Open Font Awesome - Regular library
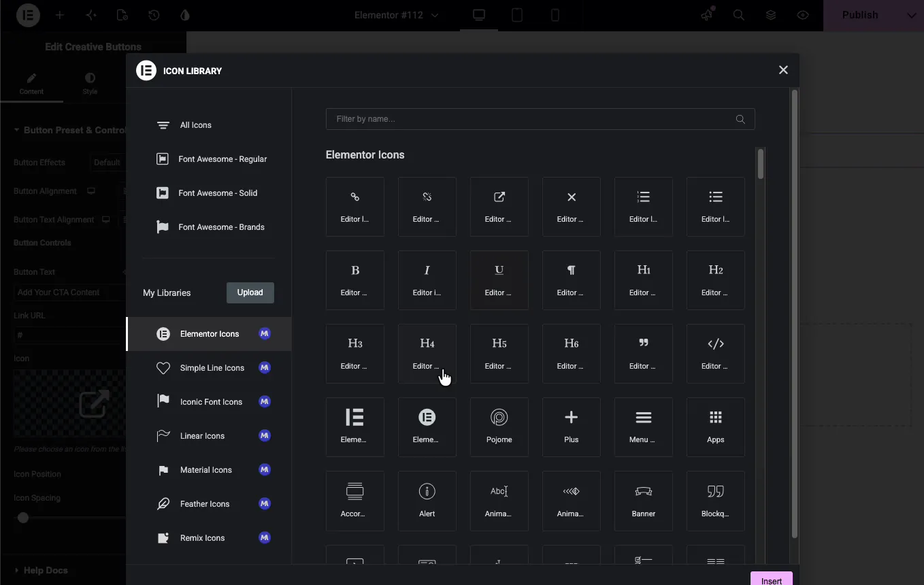 pos(209,159)
